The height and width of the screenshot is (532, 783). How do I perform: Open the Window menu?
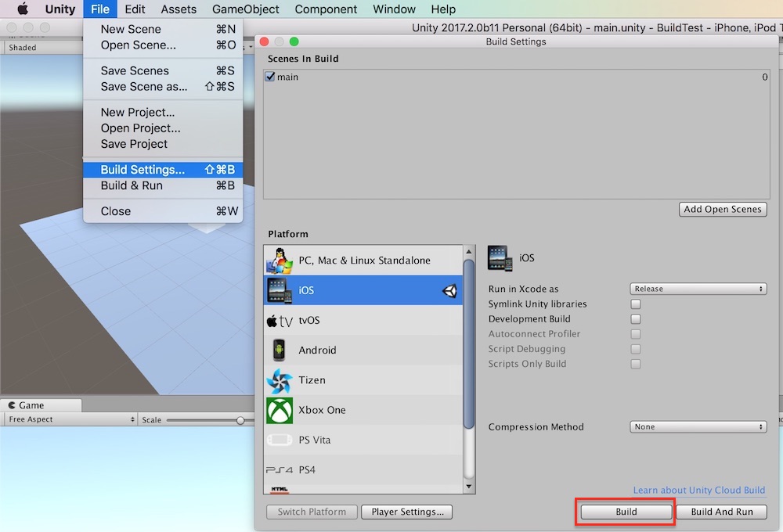click(394, 9)
